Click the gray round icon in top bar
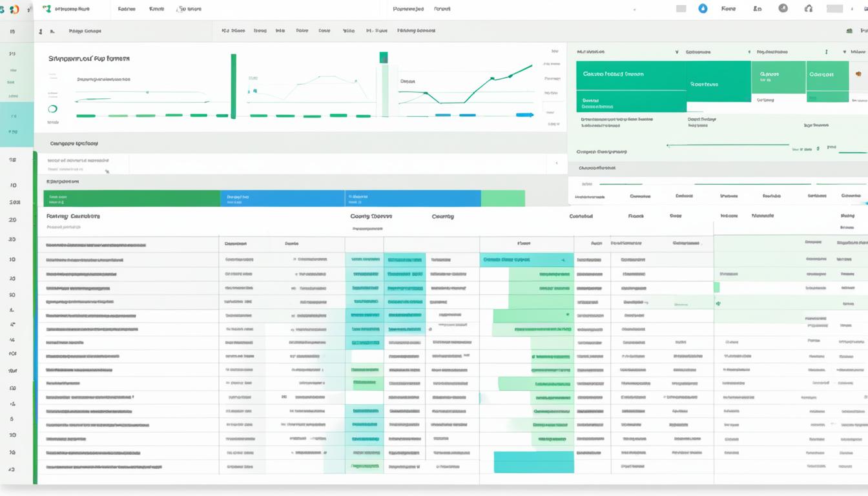 point(783,8)
